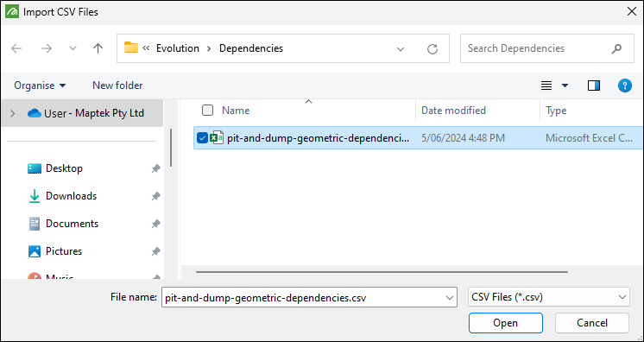Click the New folder command

(x=117, y=85)
